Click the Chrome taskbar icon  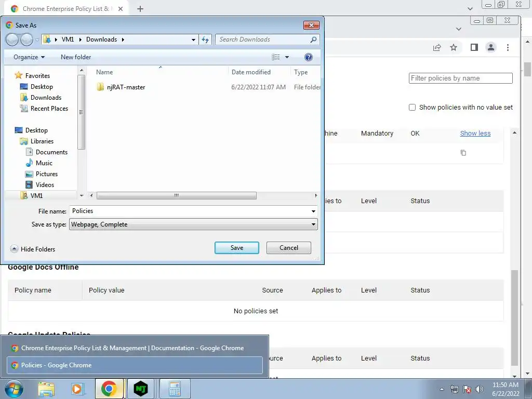click(109, 389)
